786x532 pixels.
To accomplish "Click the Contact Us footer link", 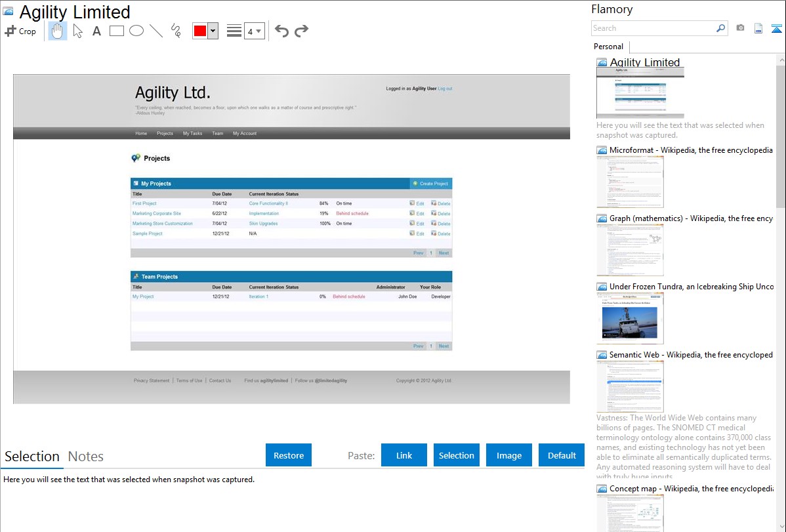I will tap(220, 380).
